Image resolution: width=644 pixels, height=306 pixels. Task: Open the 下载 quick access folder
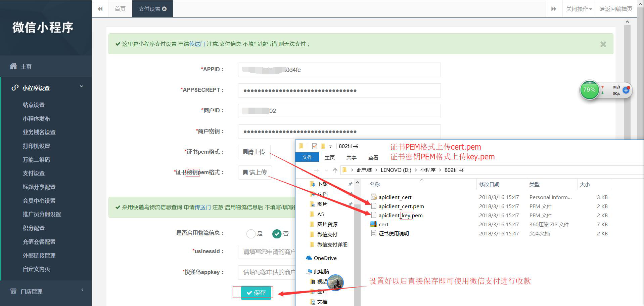[x=319, y=184]
